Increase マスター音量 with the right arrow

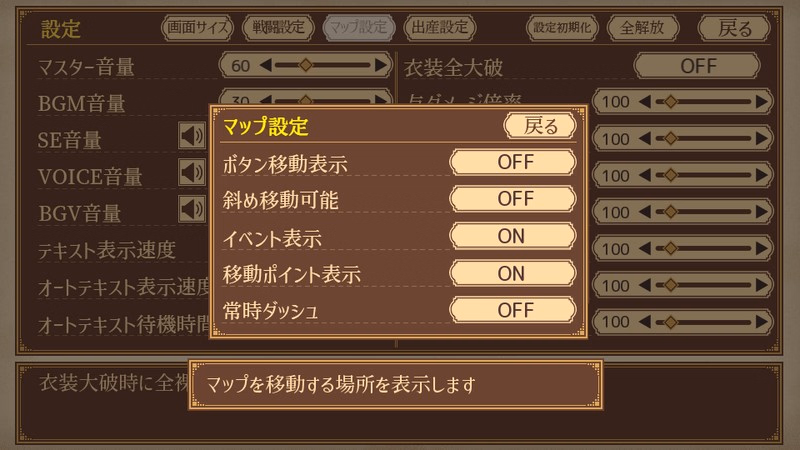[x=381, y=65]
